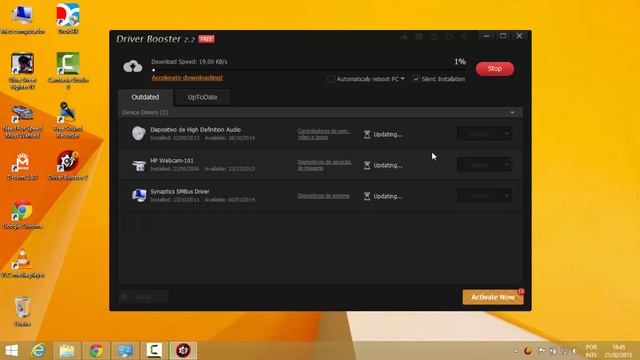The image size is (640, 360).
Task: Click the 1% progress percentage
Action: click(x=460, y=62)
